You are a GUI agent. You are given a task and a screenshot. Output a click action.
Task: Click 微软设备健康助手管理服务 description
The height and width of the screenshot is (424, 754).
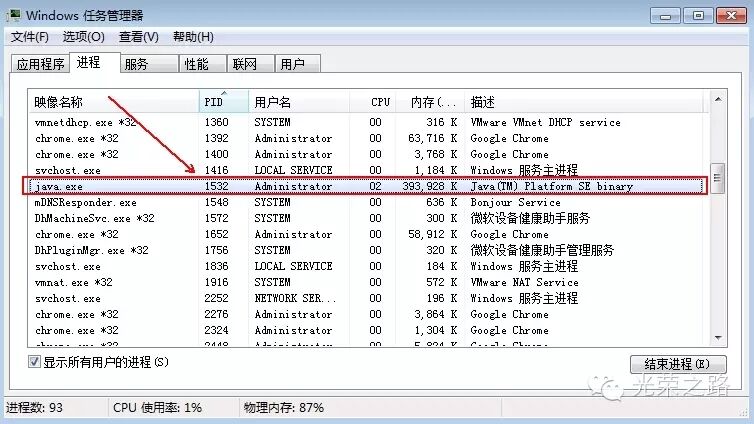pyautogui.click(x=542, y=250)
